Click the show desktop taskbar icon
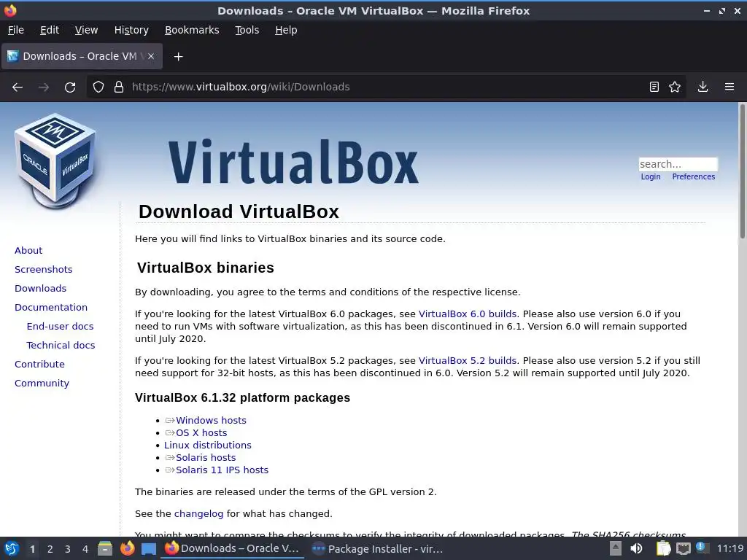The height and width of the screenshot is (560, 747). [x=149, y=549]
